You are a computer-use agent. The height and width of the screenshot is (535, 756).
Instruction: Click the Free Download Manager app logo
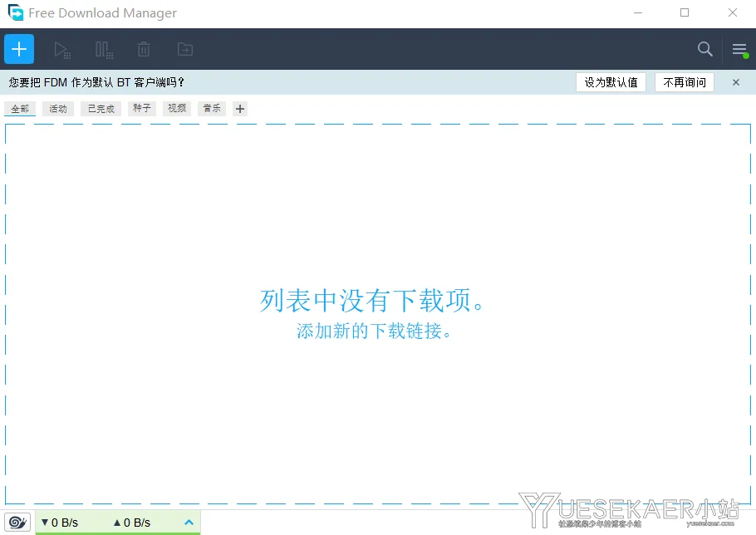pyautogui.click(x=16, y=12)
